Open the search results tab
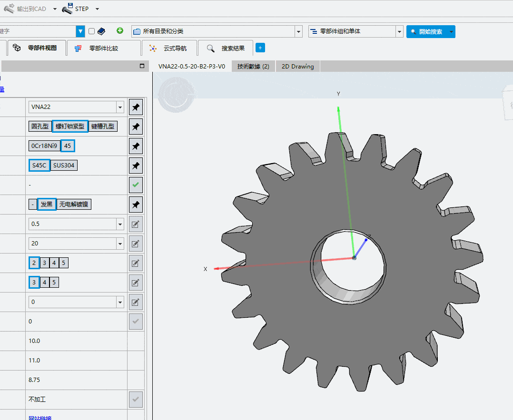 coord(226,48)
